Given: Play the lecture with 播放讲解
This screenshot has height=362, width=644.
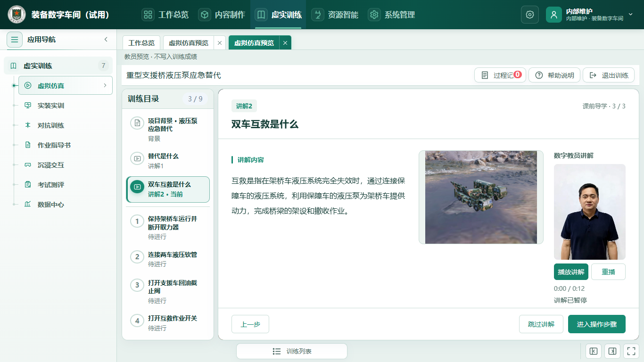Looking at the screenshot, I should click(x=571, y=272).
